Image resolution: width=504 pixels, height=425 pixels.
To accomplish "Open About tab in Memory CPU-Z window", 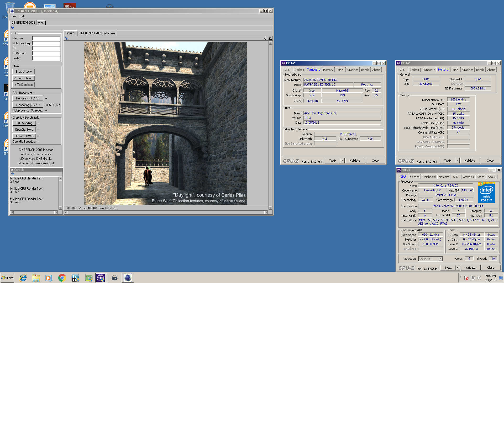I will pos(491,70).
